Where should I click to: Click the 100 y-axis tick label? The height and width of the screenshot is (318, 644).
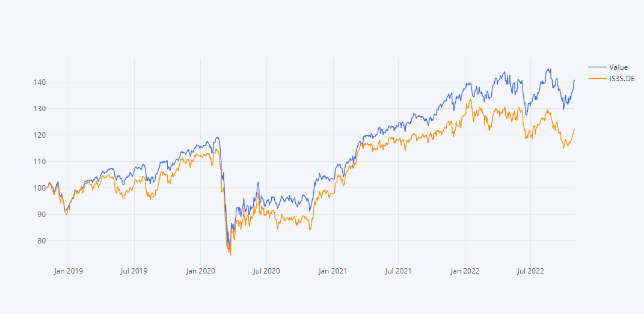coord(40,188)
